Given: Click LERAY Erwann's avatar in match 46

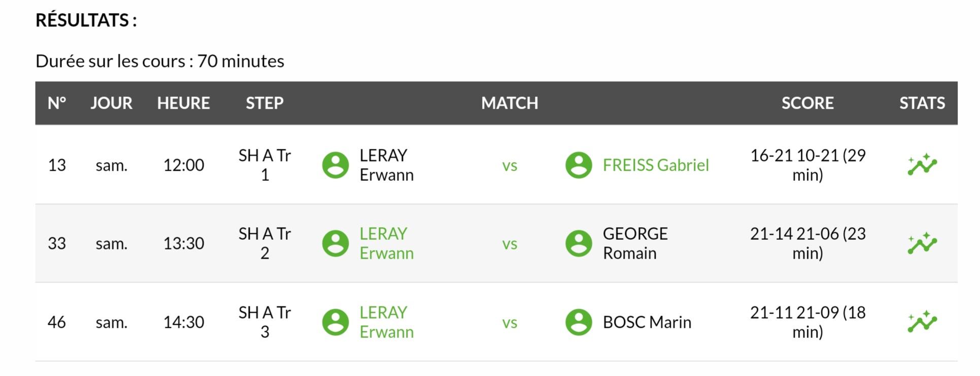Looking at the screenshot, I should pyautogui.click(x=335, y=322).
